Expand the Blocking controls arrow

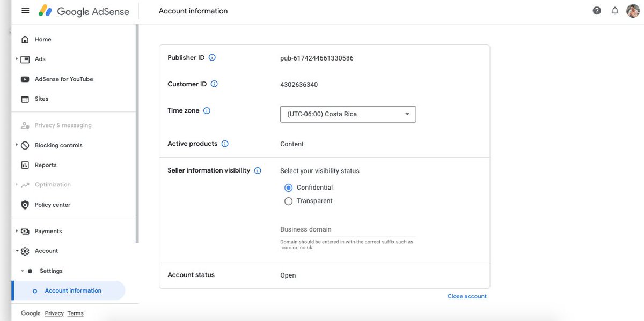pos(17,145)
